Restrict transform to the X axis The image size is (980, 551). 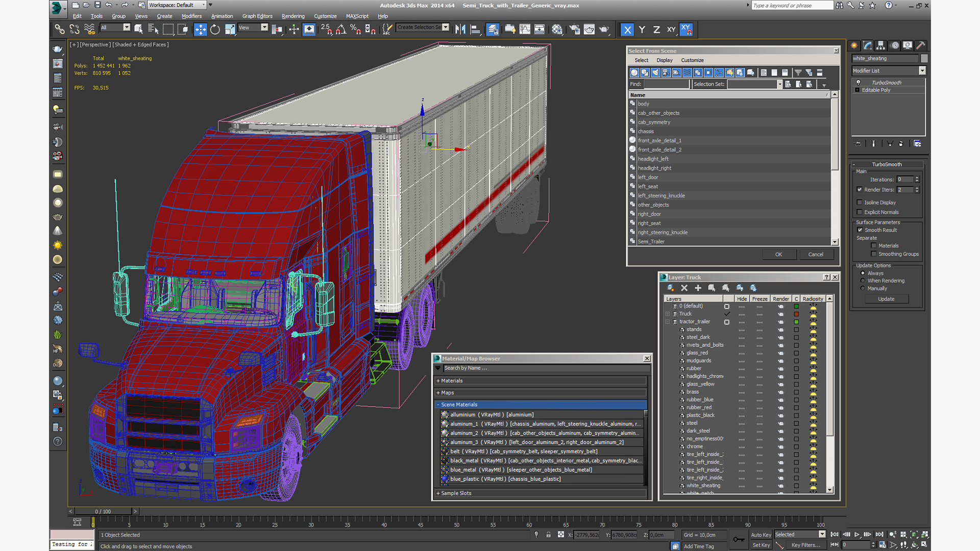coord(627,30)
